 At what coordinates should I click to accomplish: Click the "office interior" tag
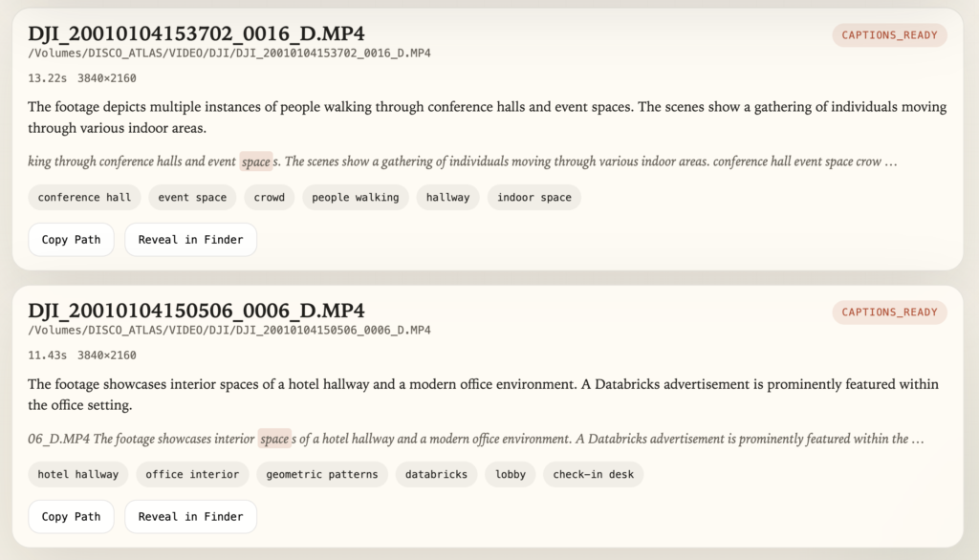click(192, 474)
